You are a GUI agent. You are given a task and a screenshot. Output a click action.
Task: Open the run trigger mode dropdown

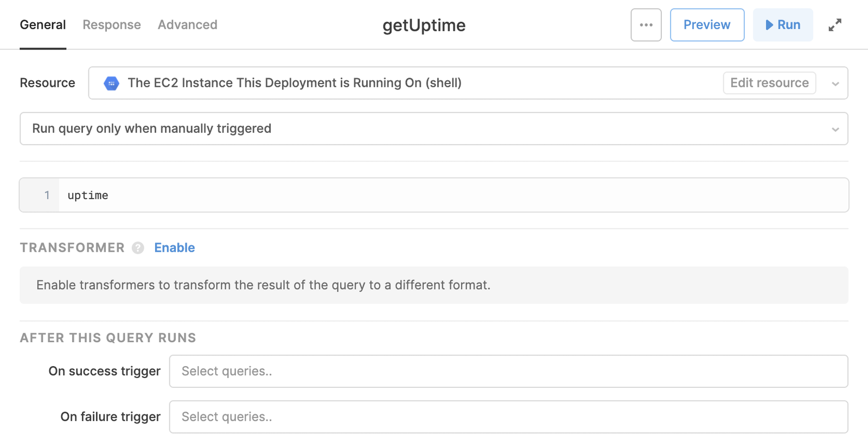[433, 129]
